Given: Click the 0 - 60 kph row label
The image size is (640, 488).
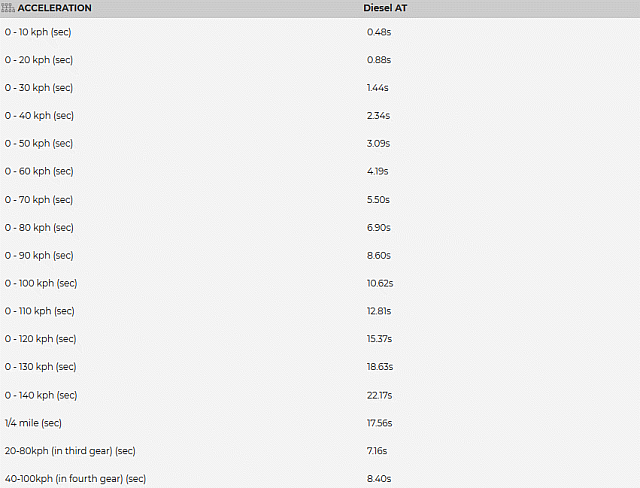Looking at the screenshot, I should (x=38, y=172).
